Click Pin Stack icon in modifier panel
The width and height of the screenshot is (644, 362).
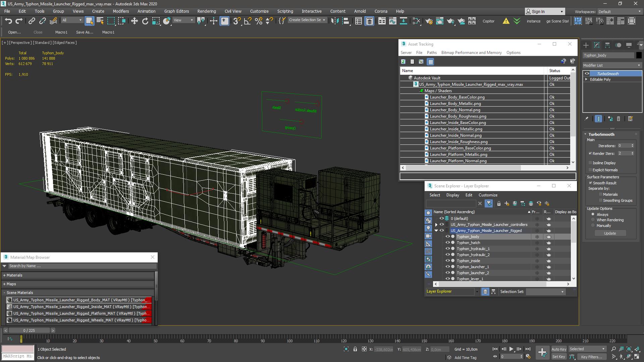coord(586,119)
